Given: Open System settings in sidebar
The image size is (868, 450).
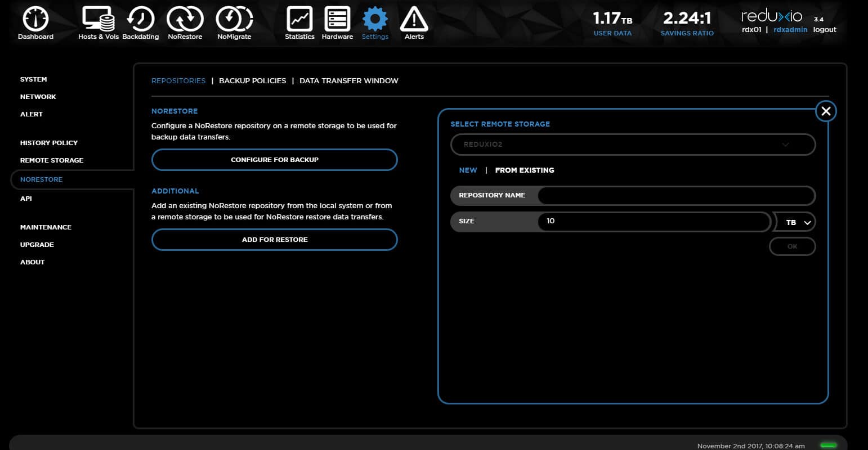Looking at the screenshot, I should click(34, 79).
